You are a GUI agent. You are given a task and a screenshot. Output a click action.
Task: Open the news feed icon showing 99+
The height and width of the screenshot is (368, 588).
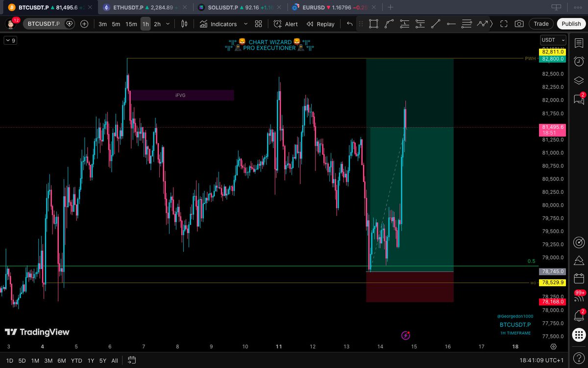tap(579, 297)
